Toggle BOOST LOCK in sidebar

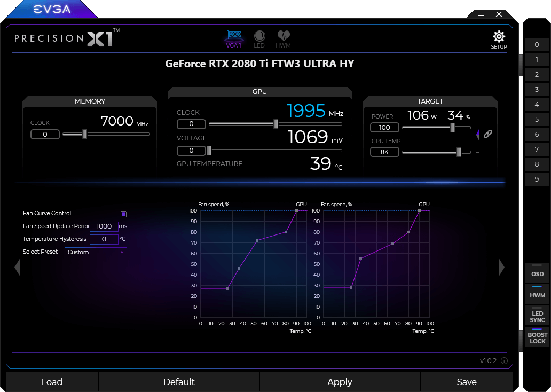(x=537, y=336)
